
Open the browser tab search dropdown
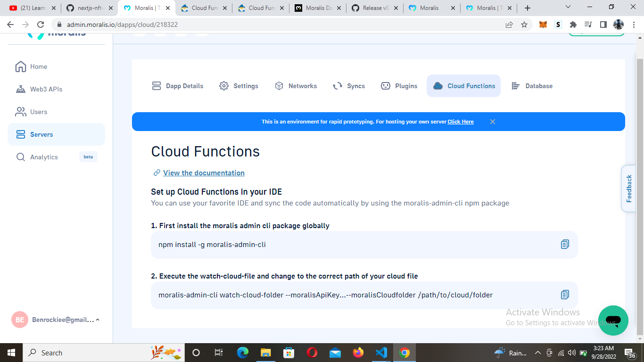pos(568,7)
